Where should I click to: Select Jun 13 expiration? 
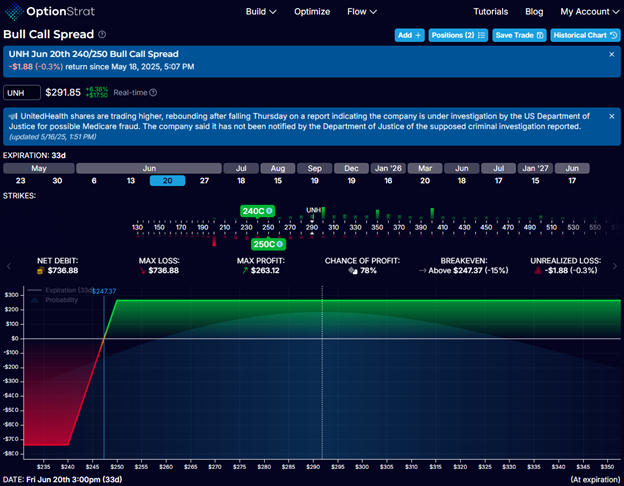coord(131,181)
